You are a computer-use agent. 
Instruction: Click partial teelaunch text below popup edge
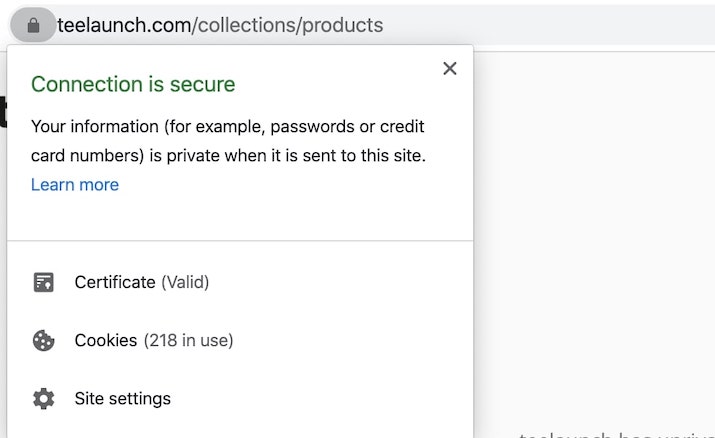pos(617,434)
